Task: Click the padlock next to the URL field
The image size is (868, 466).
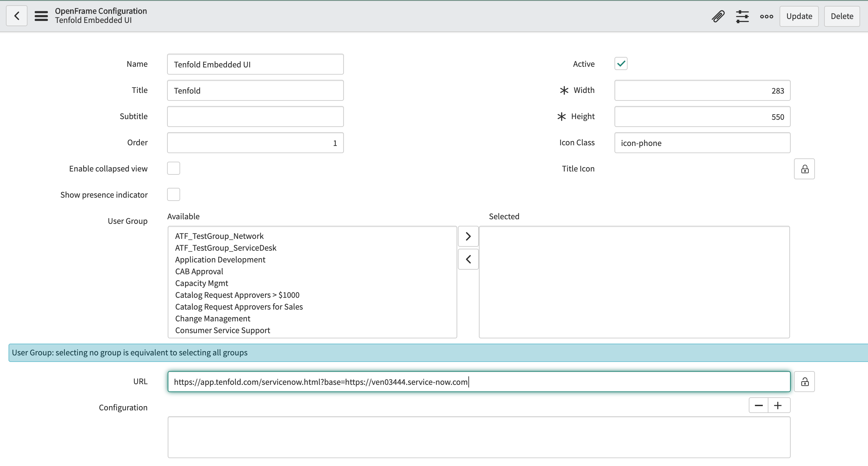Action: coord(804,382)
